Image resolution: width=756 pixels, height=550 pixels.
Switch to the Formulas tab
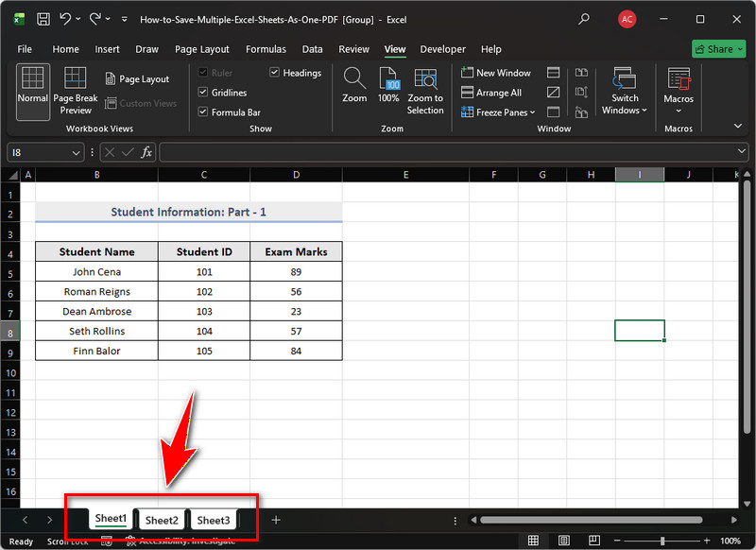(266, 49)
